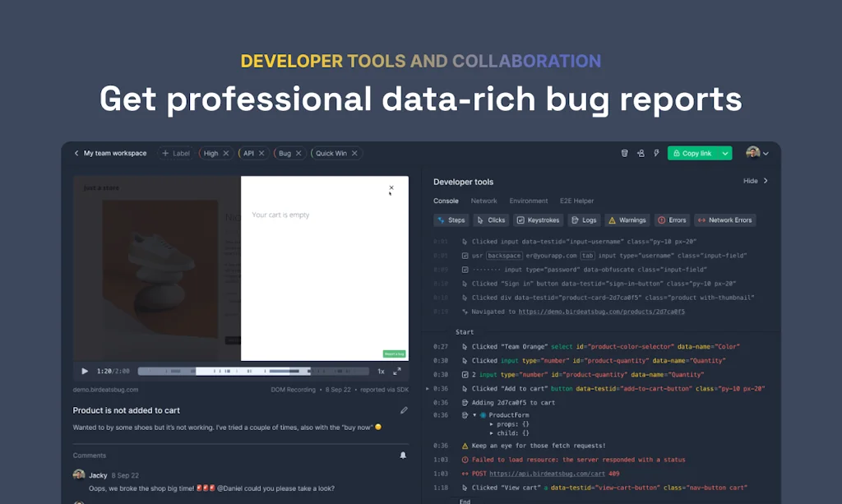The image size is (842, 504).
Task: Toggle the Network Errors filter
Action: click(x=724, y=220)
